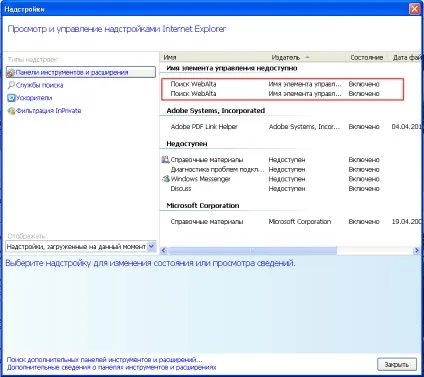
Task: Click the Ускорители blue icon
Action: click(11, 98)
